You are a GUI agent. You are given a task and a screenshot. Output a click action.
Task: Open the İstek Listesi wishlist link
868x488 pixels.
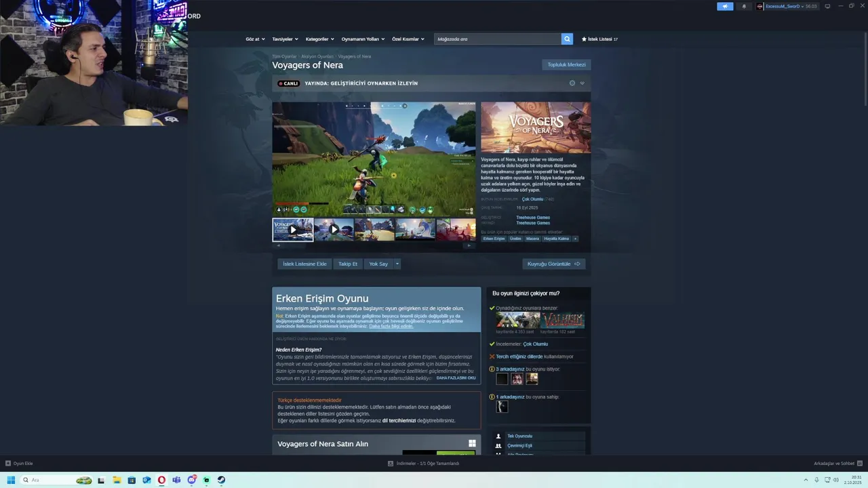(x=599, y=39)
